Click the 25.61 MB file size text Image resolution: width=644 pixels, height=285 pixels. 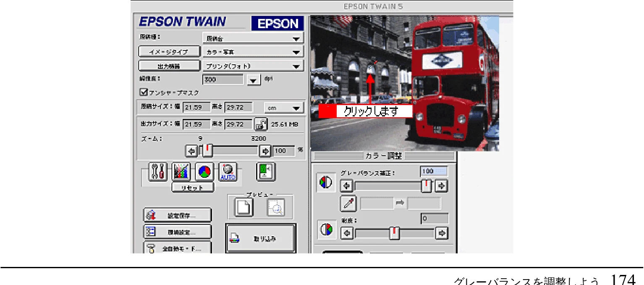pos(285,124)
